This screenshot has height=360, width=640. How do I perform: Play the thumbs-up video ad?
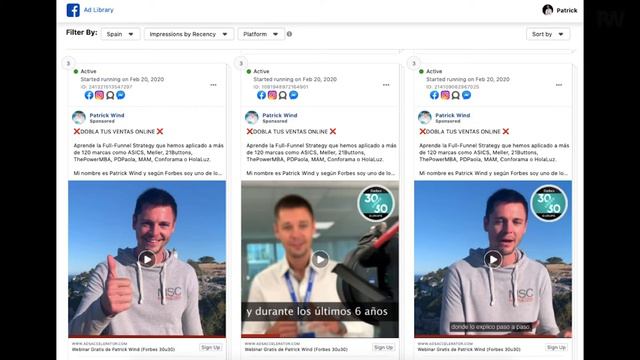coord(147,259)
